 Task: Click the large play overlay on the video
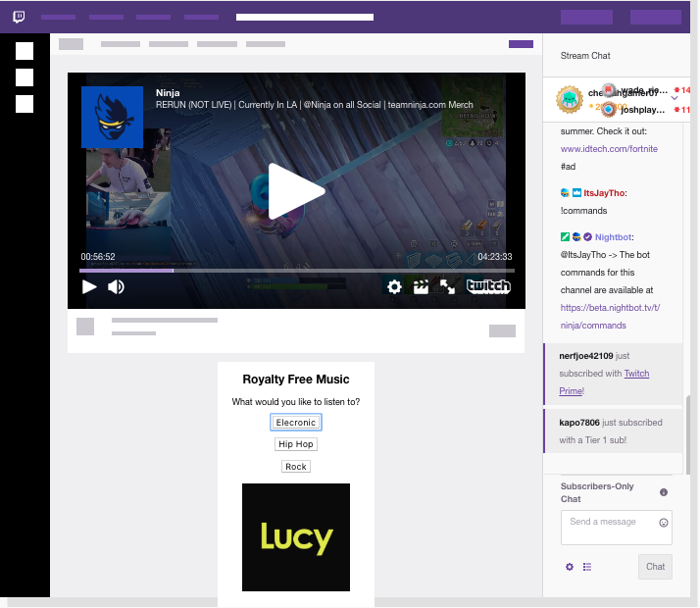pyautogui.click(x=296, y=191)
